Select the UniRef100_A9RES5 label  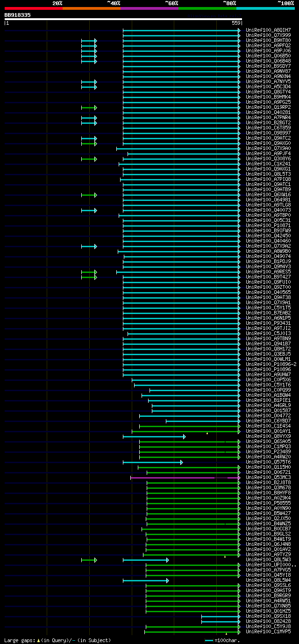point(269,272)
